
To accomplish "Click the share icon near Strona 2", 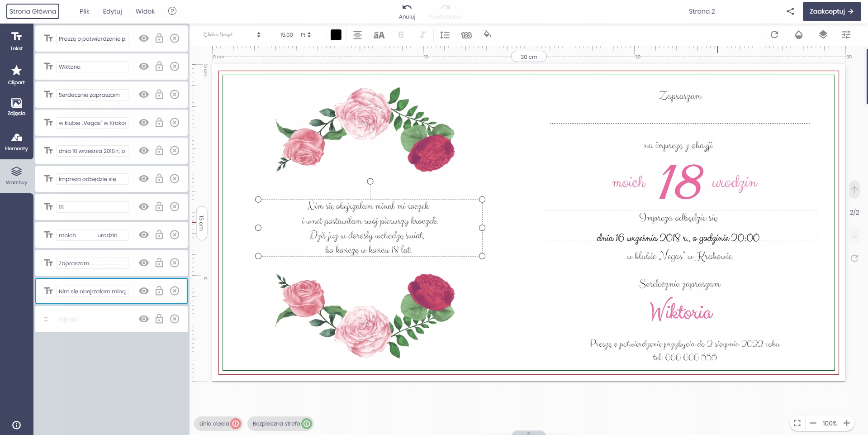I will click(790, 11).
